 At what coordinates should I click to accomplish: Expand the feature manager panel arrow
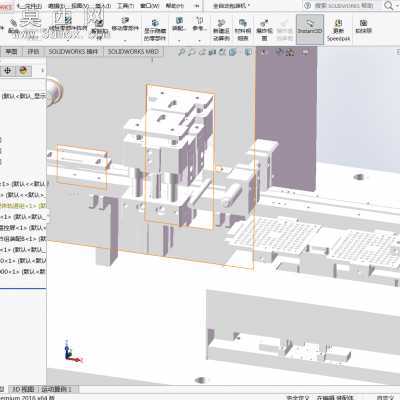(x=42, y=70)
